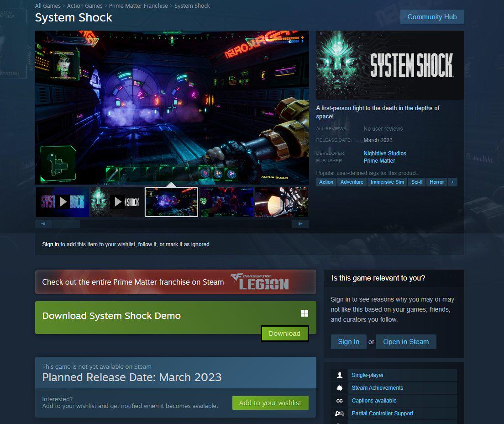Click the Sign In button
The width and height of the screenshot is (504, 424).
[348, 342]
